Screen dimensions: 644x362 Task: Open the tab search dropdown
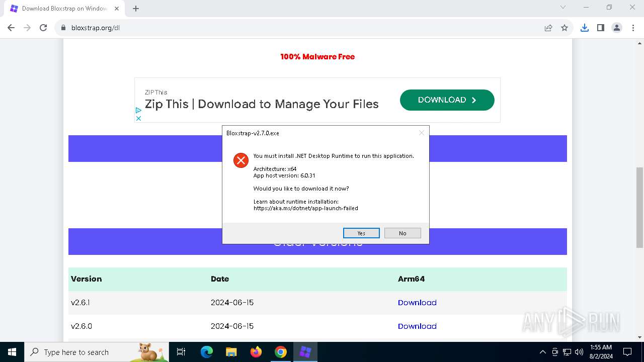563,7
